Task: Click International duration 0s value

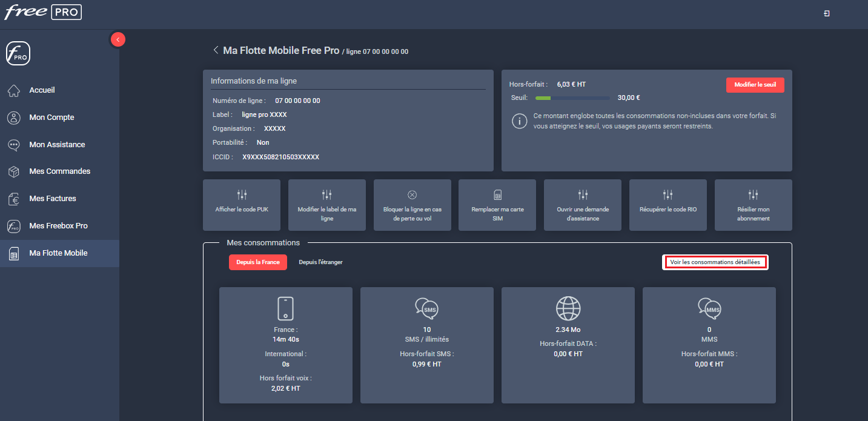Action: (x=286, y=364)
